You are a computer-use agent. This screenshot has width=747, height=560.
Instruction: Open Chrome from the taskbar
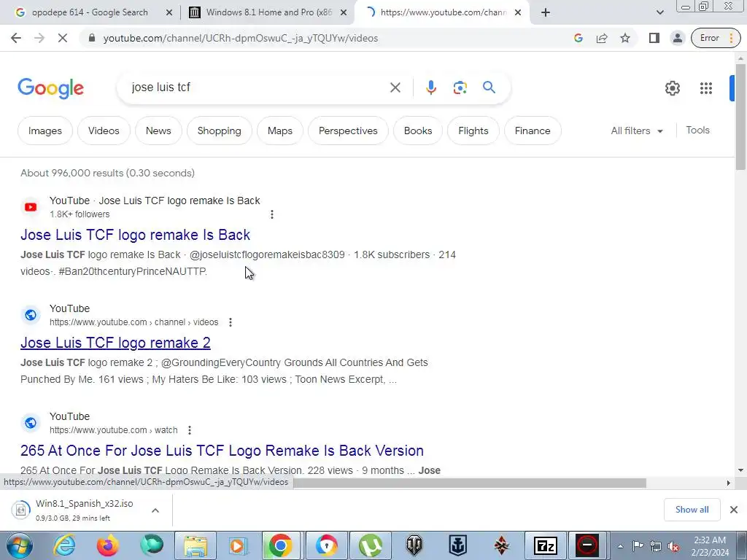pyautogui.click(x=279, y=545)
